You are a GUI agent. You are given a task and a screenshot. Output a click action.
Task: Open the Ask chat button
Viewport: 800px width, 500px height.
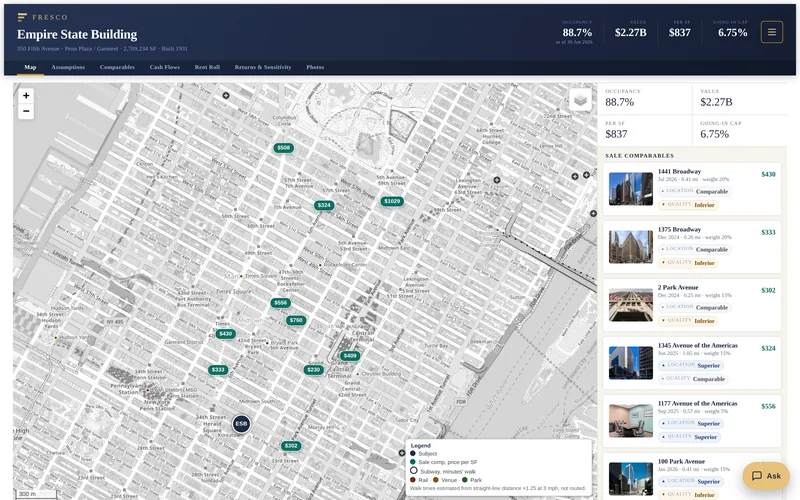(766, 476)
